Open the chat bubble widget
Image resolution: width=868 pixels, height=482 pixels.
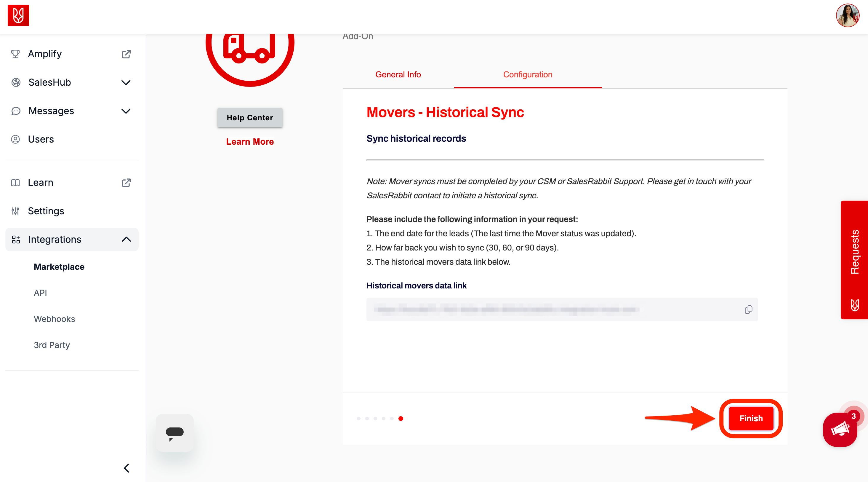(174, 433)
